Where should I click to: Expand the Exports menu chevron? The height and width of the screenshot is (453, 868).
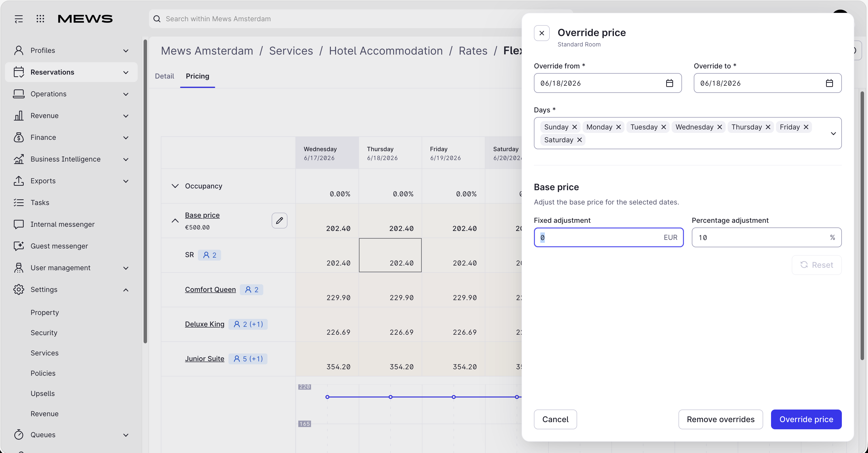(126, 181)
